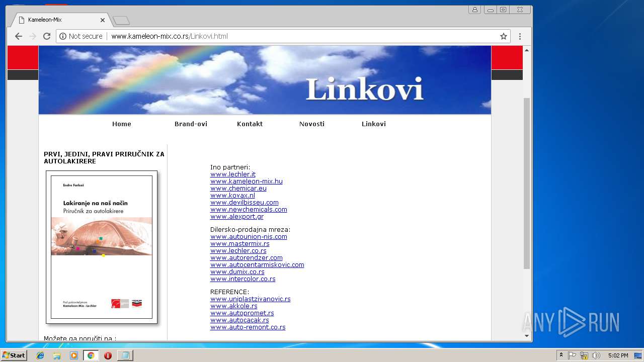Select the Linkovi menu item

point(374,124)
